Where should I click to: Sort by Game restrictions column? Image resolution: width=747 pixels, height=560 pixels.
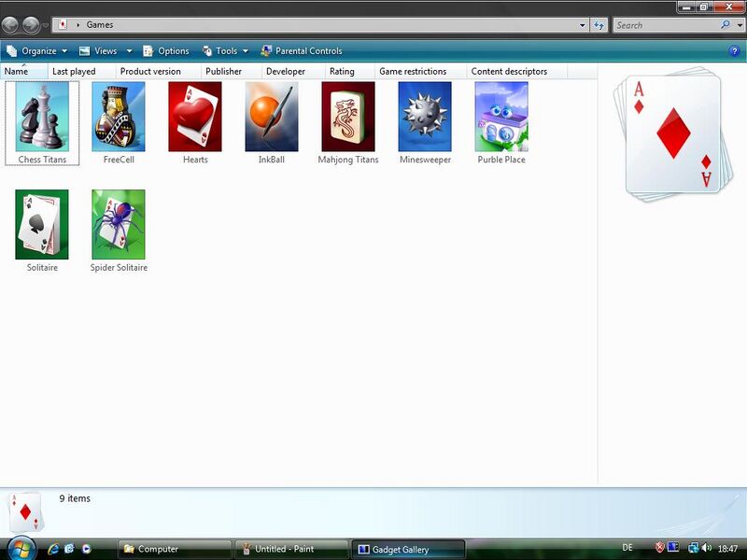tap(421, 72)
